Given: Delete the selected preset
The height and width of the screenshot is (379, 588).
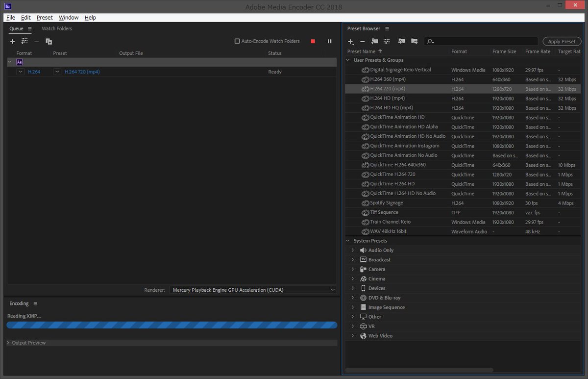Looking at the screenshot, I should [x=363, y=42].
